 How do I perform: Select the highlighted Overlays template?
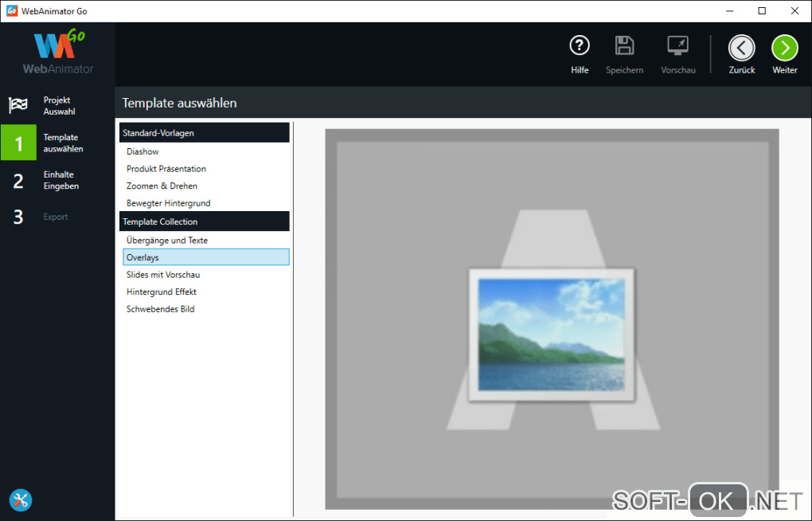[x=205, y=257]
